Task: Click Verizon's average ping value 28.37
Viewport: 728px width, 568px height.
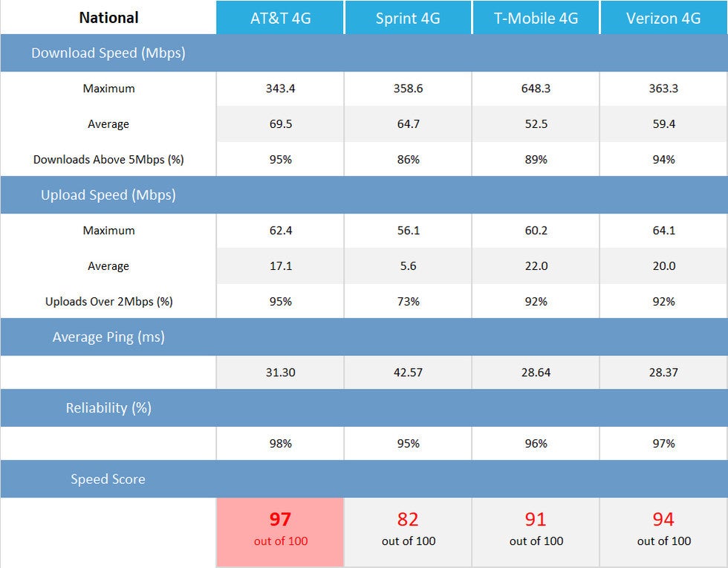Action: coord(663,372)
